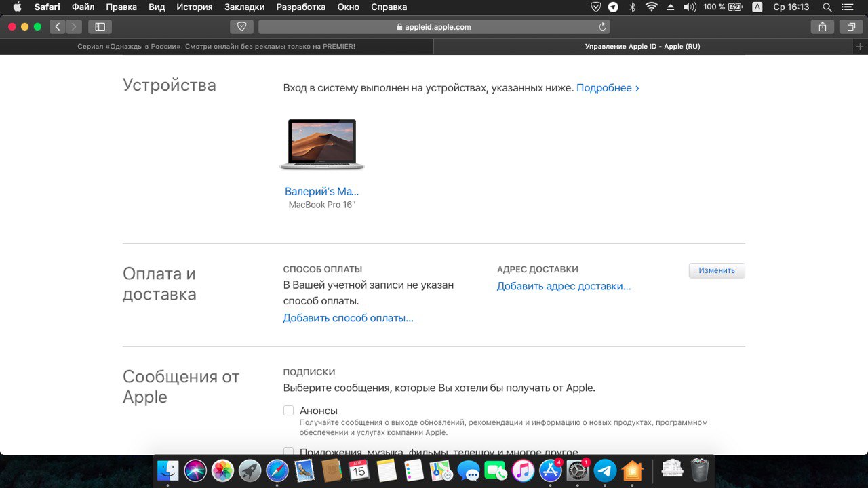Open Contacts book in the Dock
This screenshot has width=868, height=488.
(332, 470)
